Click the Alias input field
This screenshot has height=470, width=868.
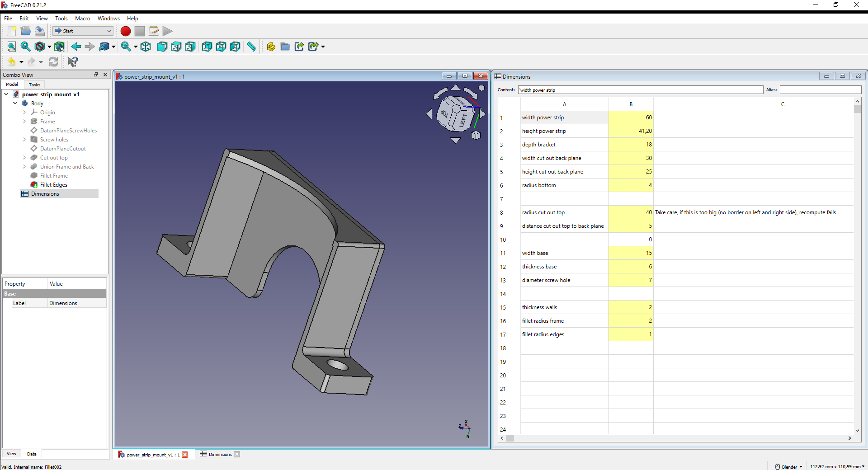coord(820,90)
